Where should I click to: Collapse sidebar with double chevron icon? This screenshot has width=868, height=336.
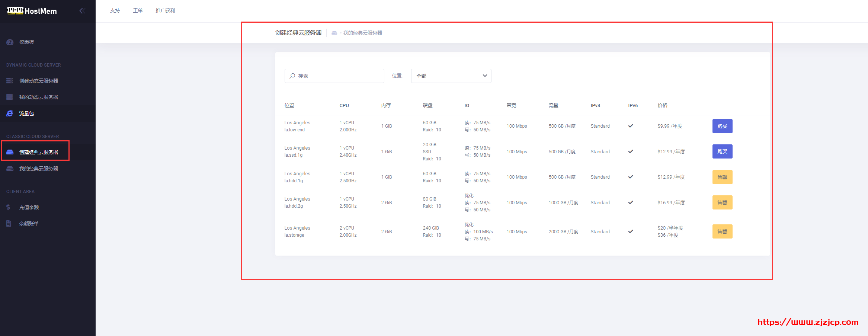82,11
